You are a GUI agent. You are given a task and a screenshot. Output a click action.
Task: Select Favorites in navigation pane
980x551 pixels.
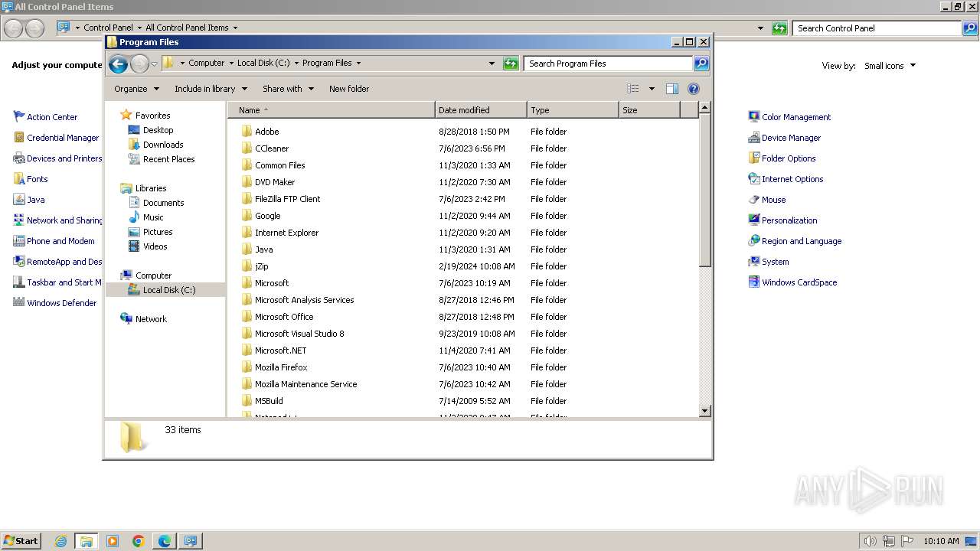152,116
